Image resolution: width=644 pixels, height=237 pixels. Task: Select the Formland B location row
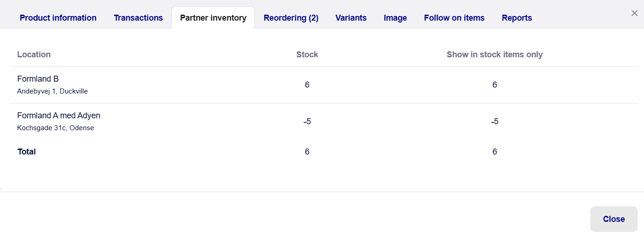click(38, 79)
